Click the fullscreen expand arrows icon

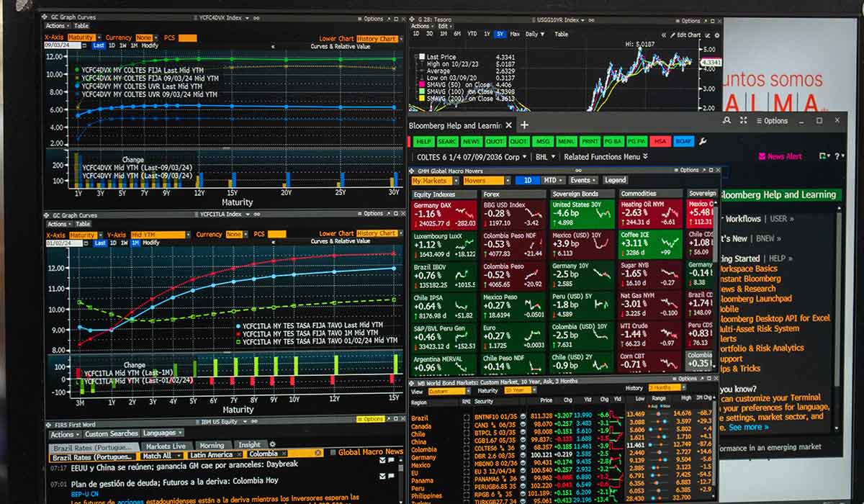(x=743, y=120)
